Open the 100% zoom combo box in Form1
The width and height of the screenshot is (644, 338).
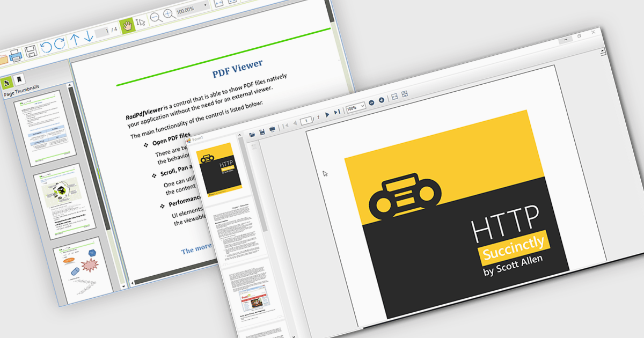coord(356,107)
